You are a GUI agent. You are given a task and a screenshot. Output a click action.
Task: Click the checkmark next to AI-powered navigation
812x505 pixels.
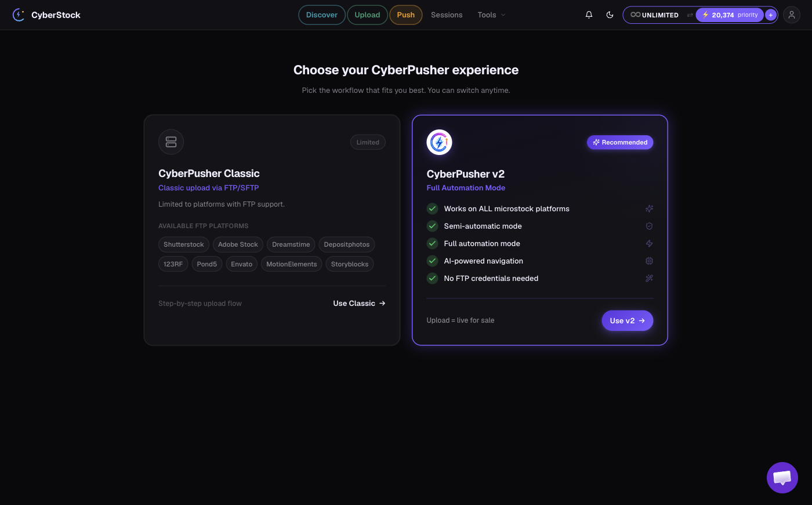[x=432, y=261]
